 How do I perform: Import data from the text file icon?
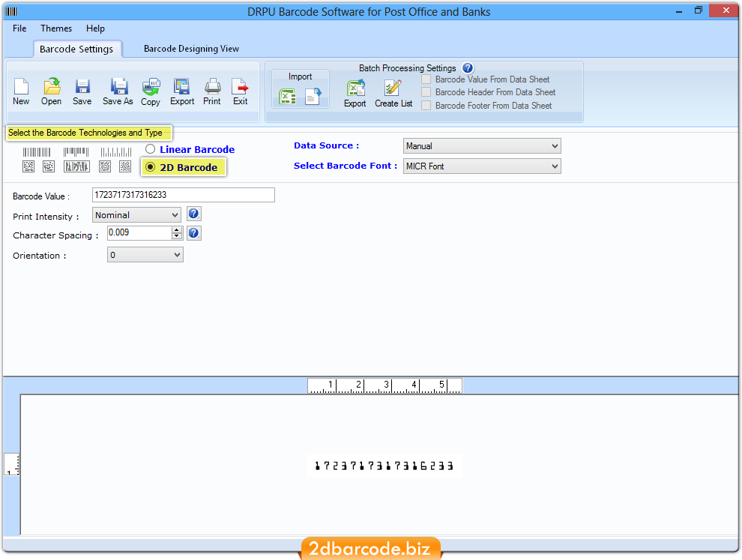click(313, 97)
